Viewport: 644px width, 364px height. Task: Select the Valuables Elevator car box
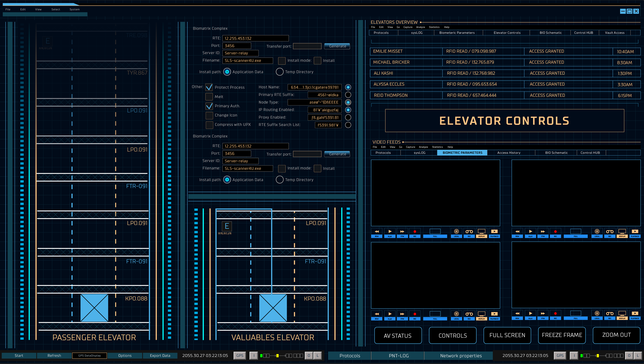273,308
